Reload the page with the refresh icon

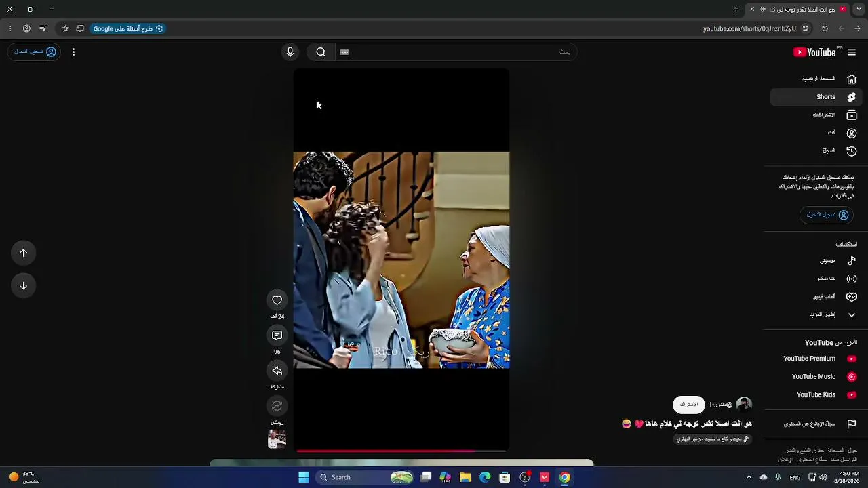coord(825,28)
